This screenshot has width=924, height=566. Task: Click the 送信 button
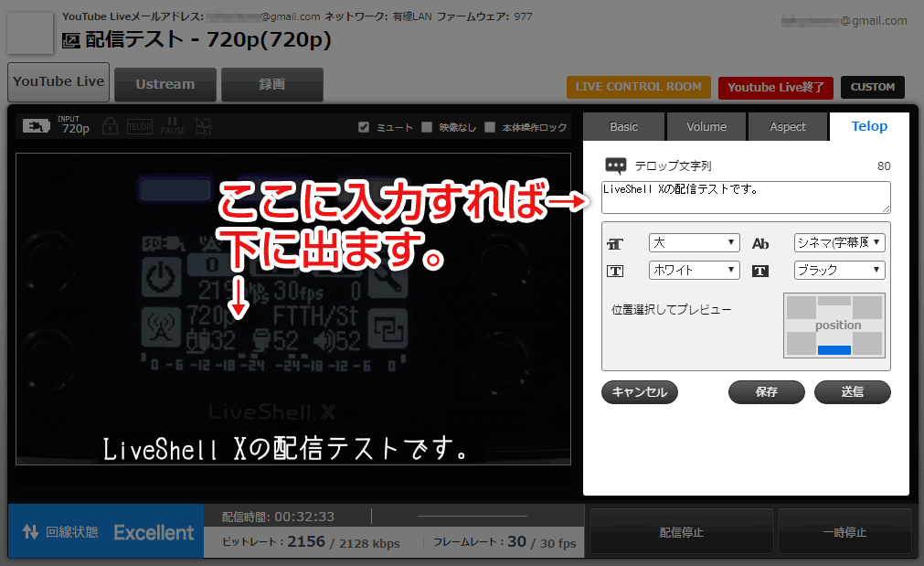[x=852, y=392]
